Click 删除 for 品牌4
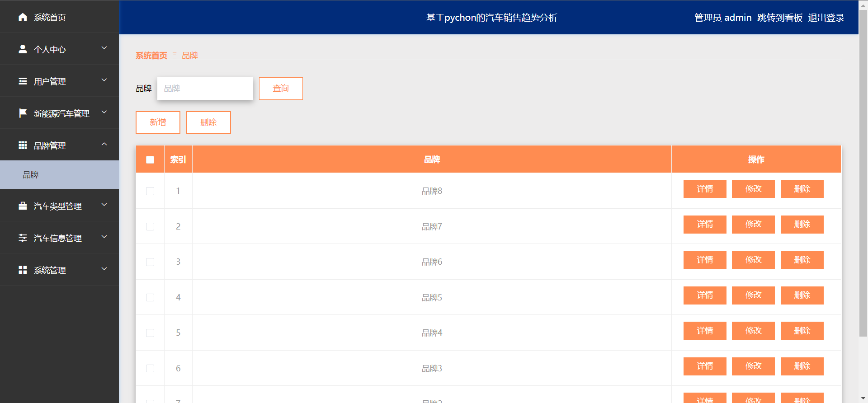The width and height of the screenshot is (868, 403). click(802, 331)
